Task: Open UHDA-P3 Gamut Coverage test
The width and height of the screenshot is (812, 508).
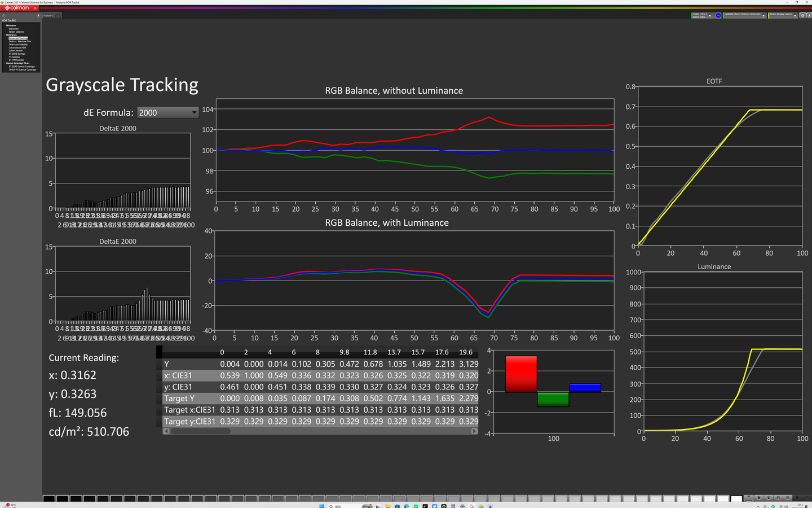Action: pos(23,69)
